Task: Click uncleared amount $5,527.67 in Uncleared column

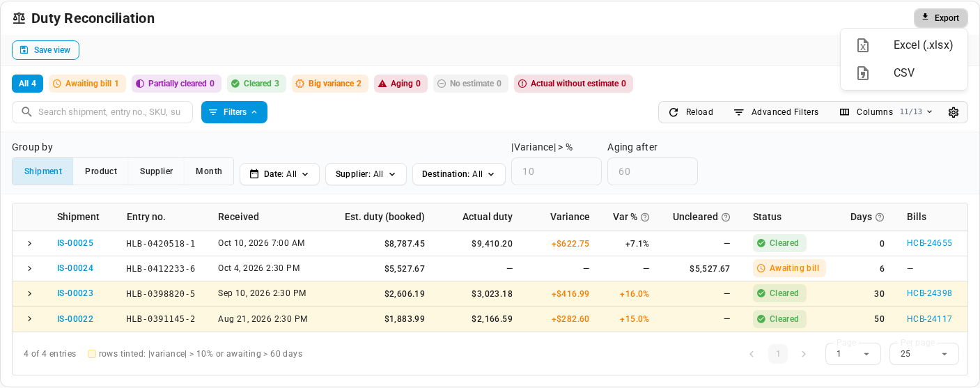Action: coord(710,269)
